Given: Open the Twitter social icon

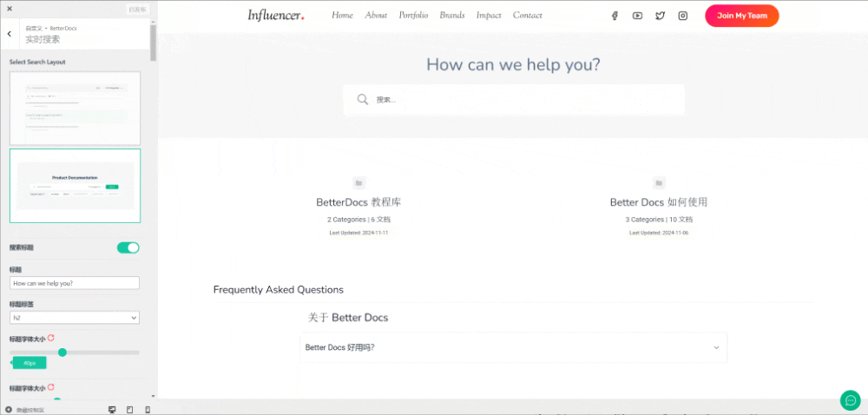Looking at the screenshot, I should (x=660, y=16).
